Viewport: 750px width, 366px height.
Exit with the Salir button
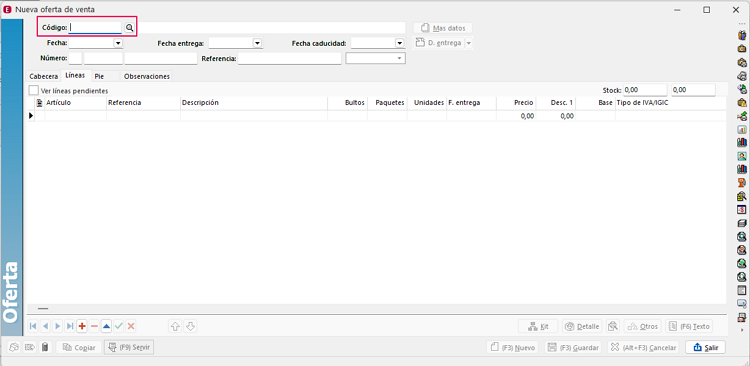point(706,347)
